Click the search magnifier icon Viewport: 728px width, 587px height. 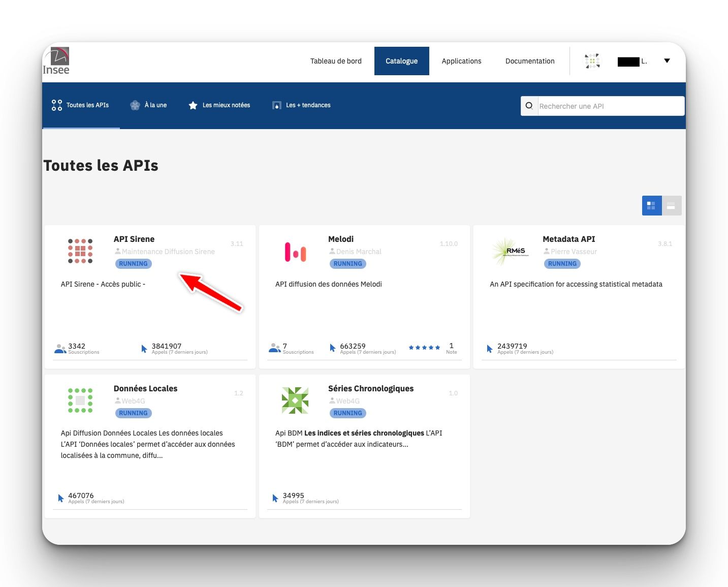pyautogui.click(x=529, y=106)
